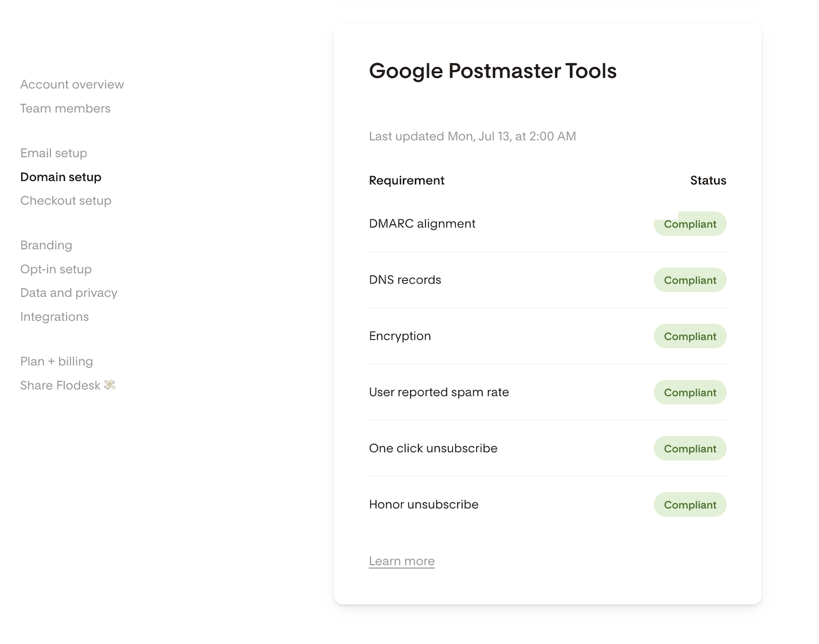
Task: Follow the Learn more link
Action: pyautogui.click(x=402, y=561)
